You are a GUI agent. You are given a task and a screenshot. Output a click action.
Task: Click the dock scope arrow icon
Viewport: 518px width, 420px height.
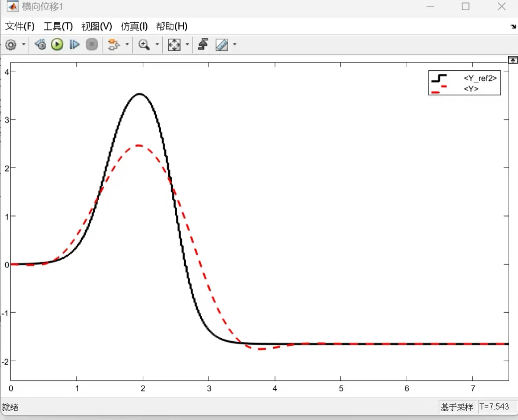click(513, 26)
